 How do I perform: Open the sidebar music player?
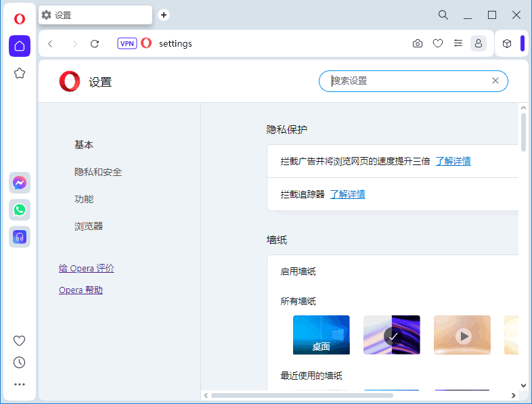point(20,237)
